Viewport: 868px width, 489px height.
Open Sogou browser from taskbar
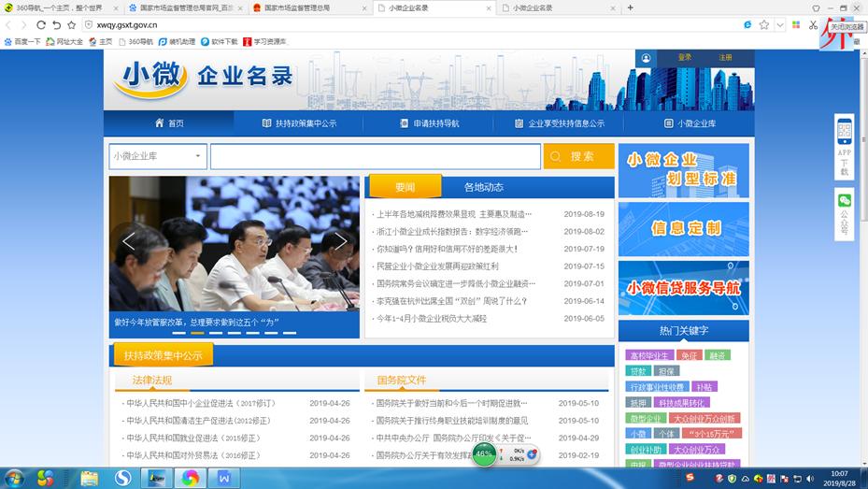[x=123, y=478]
